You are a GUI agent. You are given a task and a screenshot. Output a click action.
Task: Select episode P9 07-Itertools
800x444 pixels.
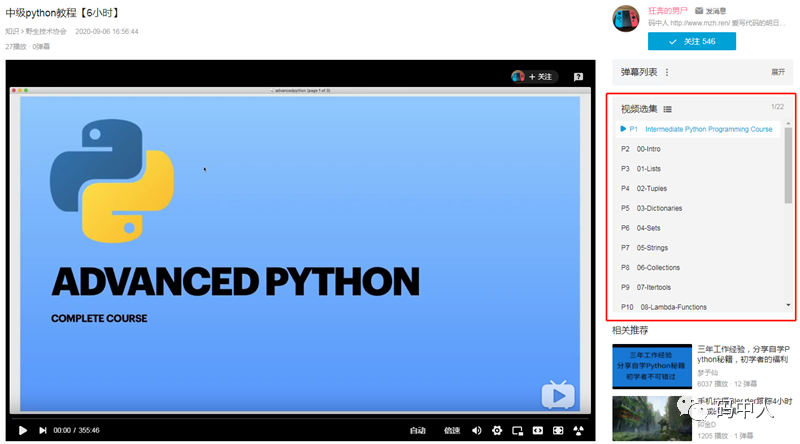(697, 287)
